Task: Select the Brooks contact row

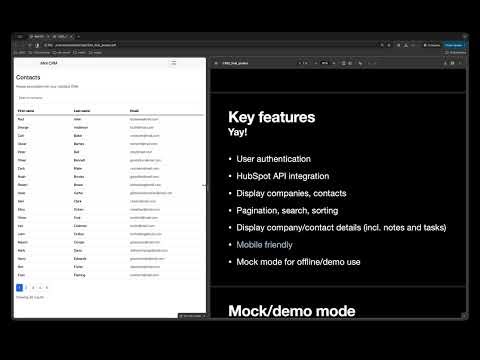Action: click(110, 177)
